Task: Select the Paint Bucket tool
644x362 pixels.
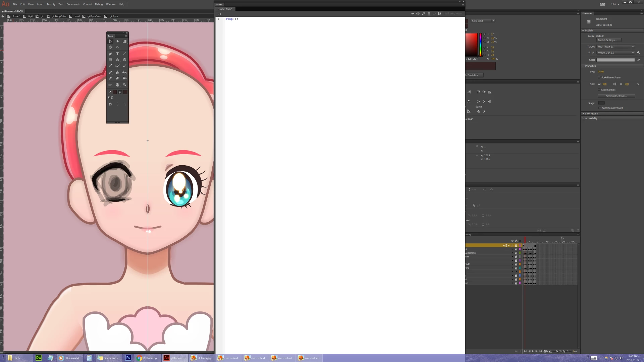Action: [x=117, y=72]
